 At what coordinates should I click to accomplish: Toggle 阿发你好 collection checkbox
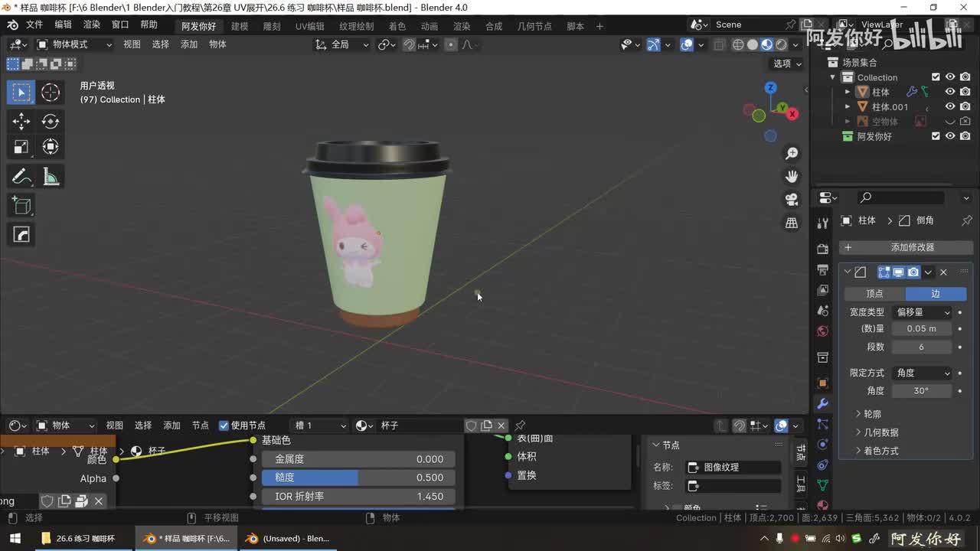click(936, 136)
